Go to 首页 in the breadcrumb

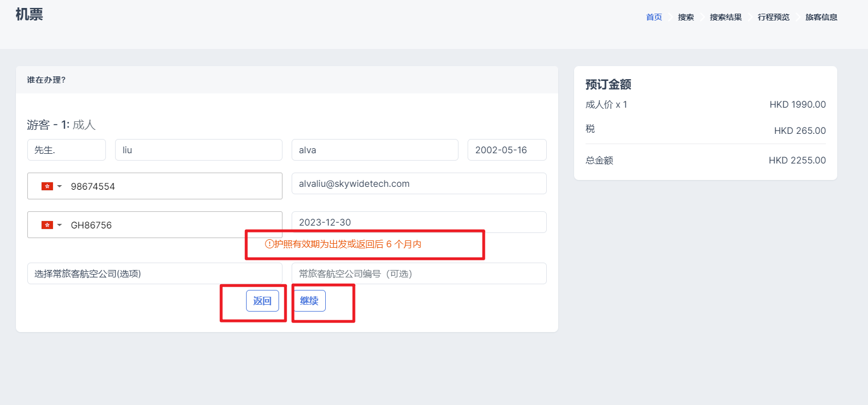click(654, 17)
